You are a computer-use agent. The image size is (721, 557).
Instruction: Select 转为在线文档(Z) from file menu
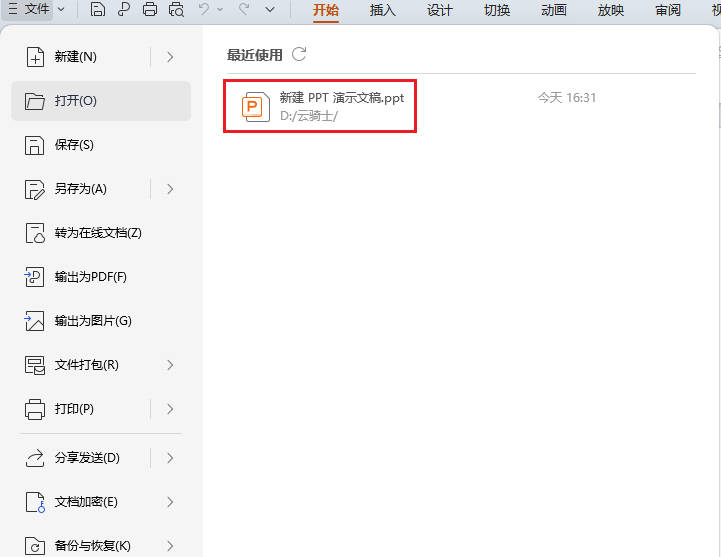coord(97,233)
